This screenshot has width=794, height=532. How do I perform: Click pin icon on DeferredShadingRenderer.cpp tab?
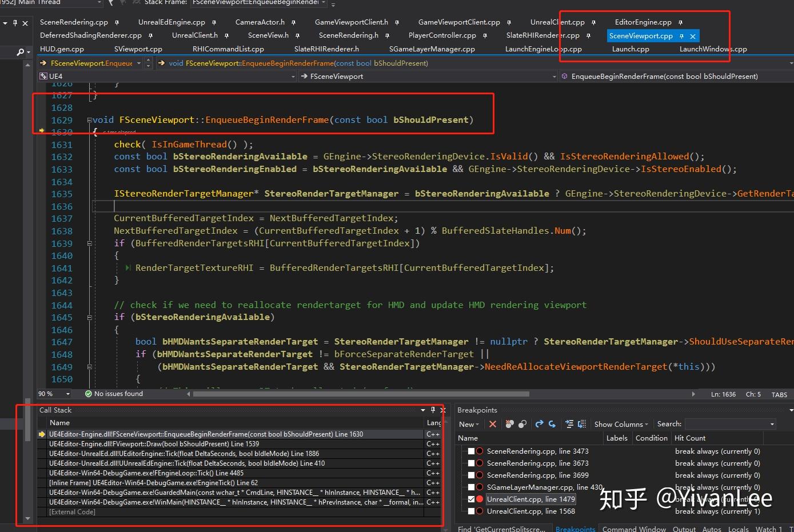pos(150,35)
